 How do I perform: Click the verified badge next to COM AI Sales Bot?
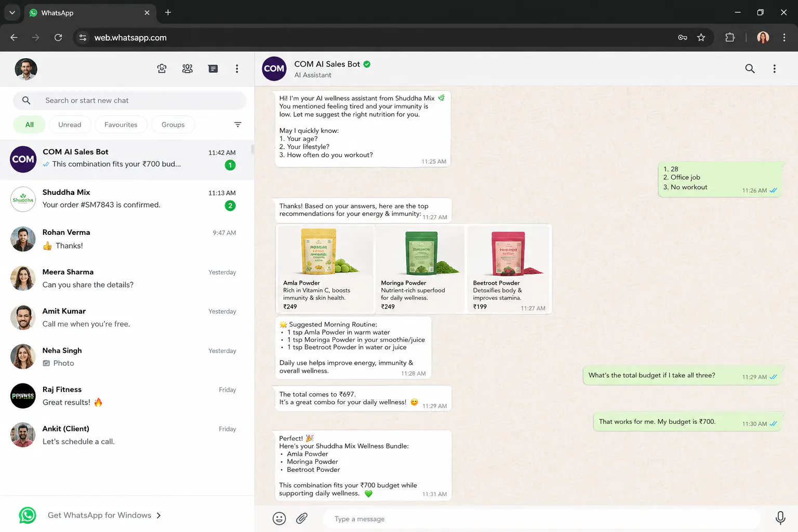(367, 64)
